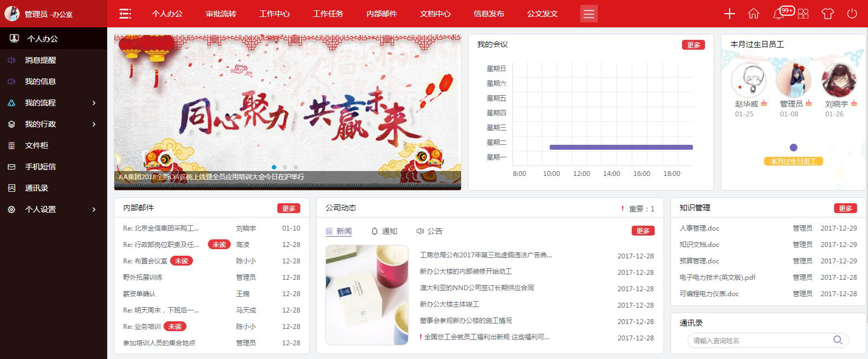868x359 pixels.
Task: Click 赵华威 birthday avatar
Action: point(749,80)
